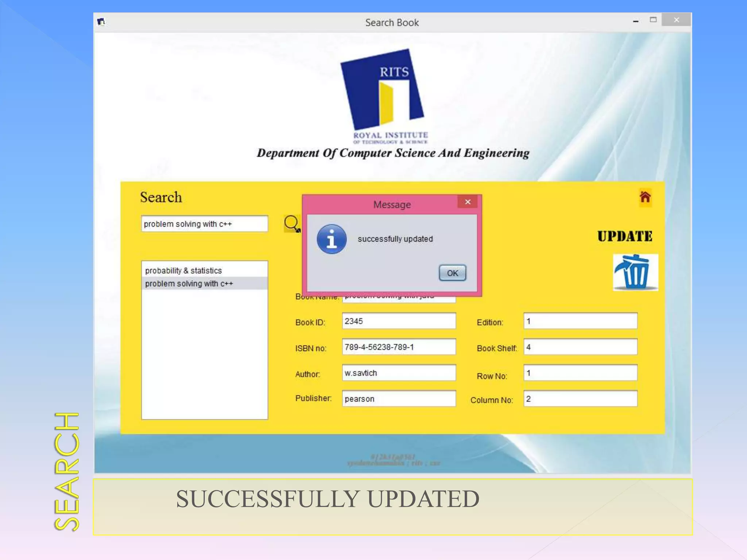Focus the search box containing problem solving
Viewport: 747px width, 560px height.
click(205, 224)
